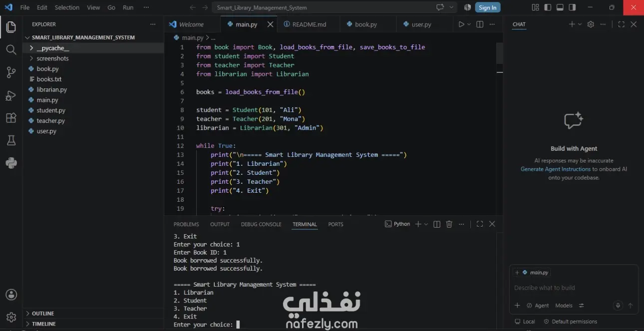644x331 pixels.
Task: Open chat tools configuration sliders icon
Action: (x=582, y=306)
